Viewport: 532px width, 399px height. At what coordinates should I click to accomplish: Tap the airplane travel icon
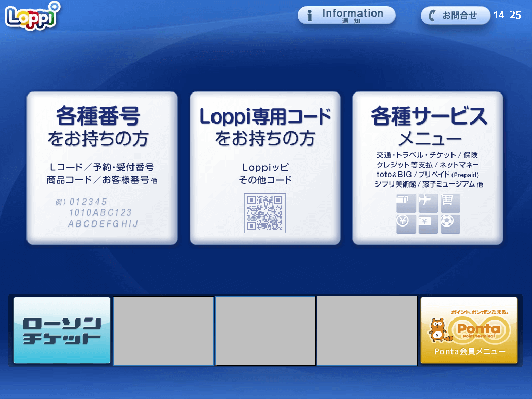tap(428, 203)
